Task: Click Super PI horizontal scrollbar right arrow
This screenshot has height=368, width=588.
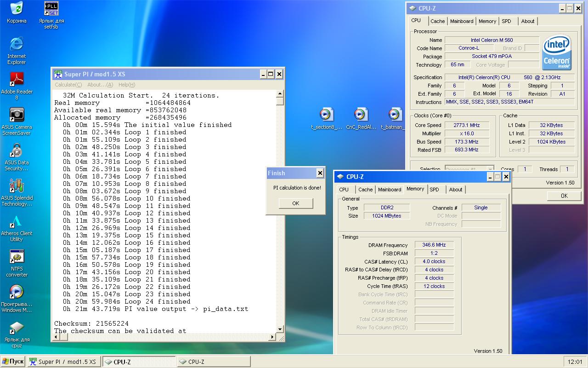Action: pyautogui.click(x=272, y=337)
